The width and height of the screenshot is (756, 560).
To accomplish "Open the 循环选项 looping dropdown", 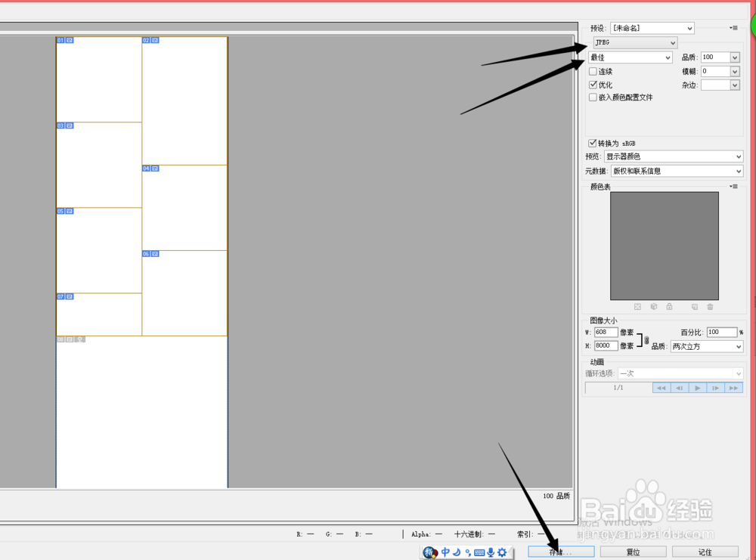I will point(680,373).
